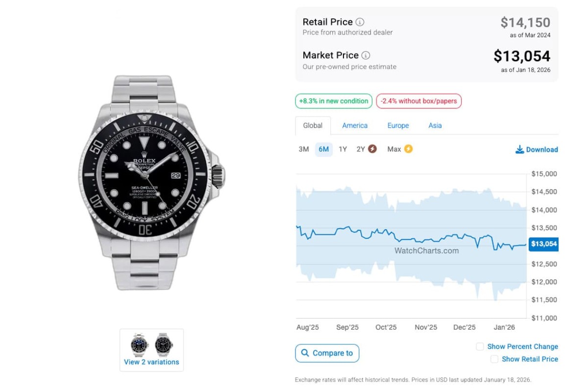
Task: Click the Retail Price info icon
Action: [360, 22]
